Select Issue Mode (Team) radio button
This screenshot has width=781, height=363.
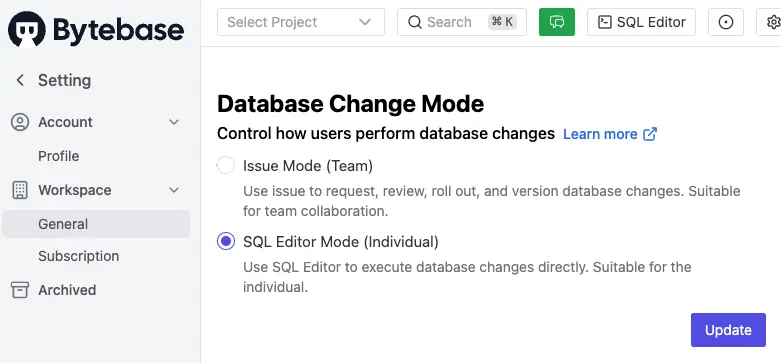coord(226,165)
